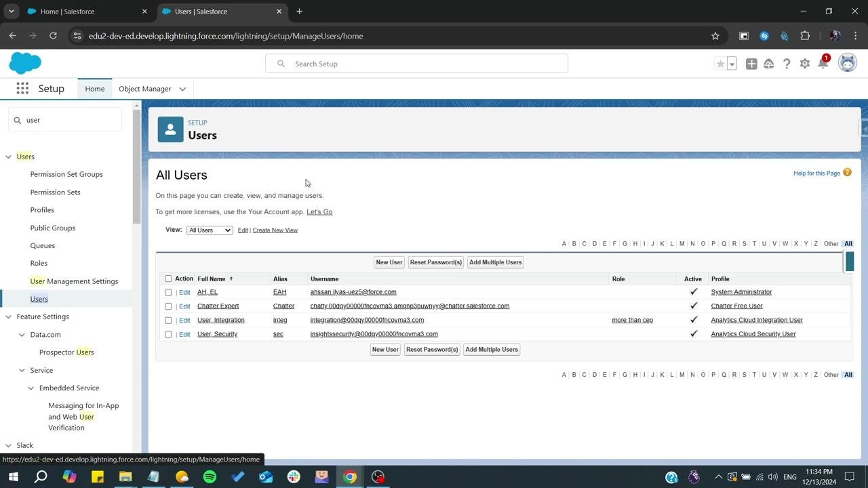868x488 pixels.
Task: Check the box for User, Security
Action: tap(168, 334)
